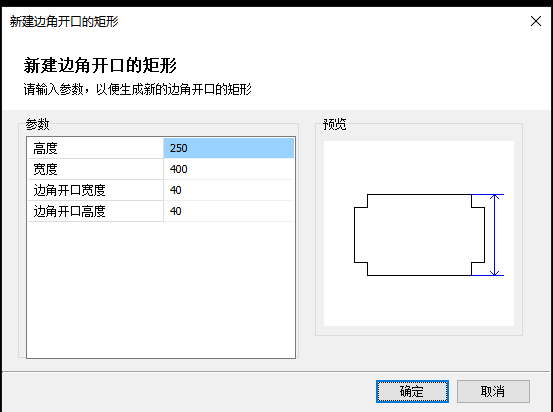Viewport: 553px width, 412px height.
Task: Click the 边角开口宽度 parameter name cell
Action: 95,190
